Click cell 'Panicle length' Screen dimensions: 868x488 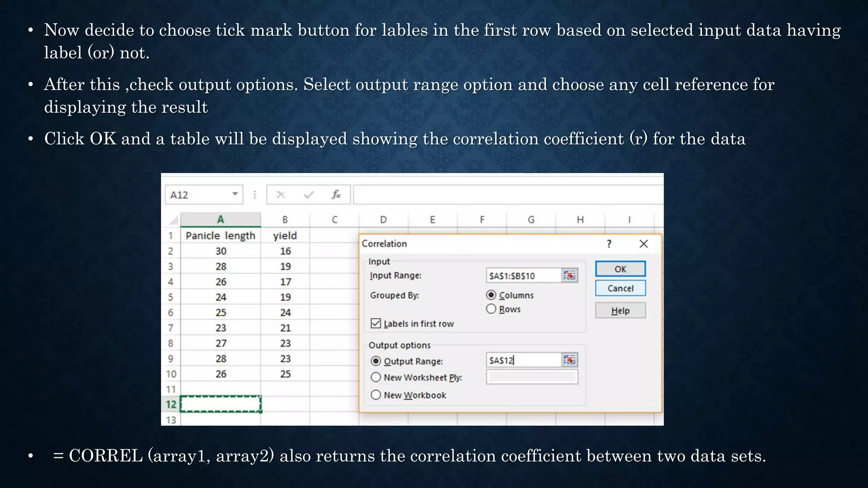220,236
